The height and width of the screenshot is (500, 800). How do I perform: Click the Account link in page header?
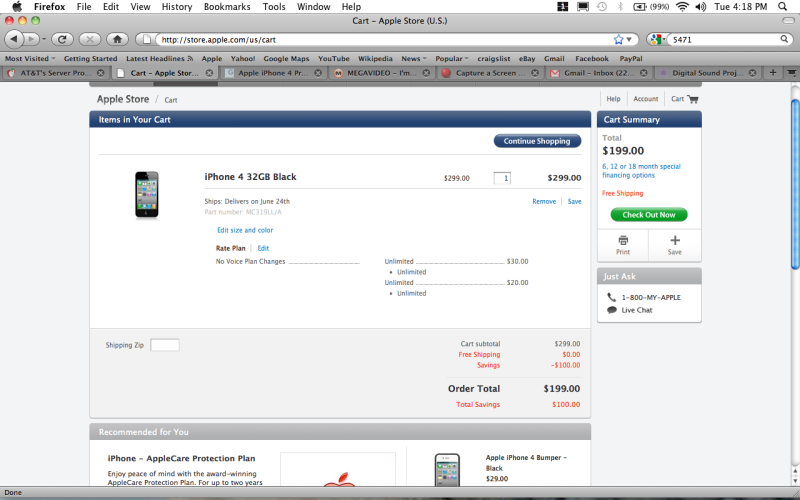(x=645, y=99)
